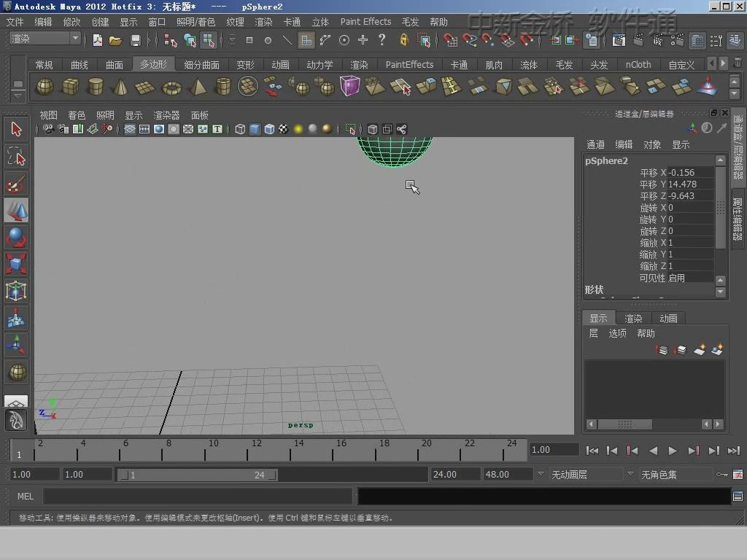Image resolution: width=747 pixels, height=560 pixels.
Task: Activate the Move tool
Action: point(16,211)
